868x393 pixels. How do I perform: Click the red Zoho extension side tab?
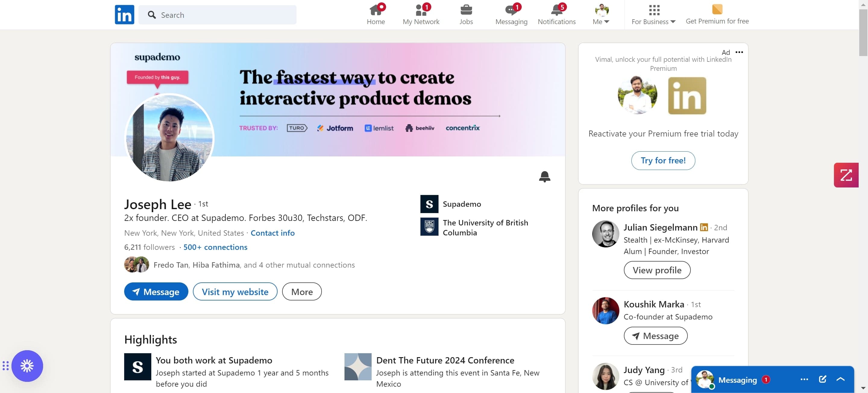tap(846, 175)
